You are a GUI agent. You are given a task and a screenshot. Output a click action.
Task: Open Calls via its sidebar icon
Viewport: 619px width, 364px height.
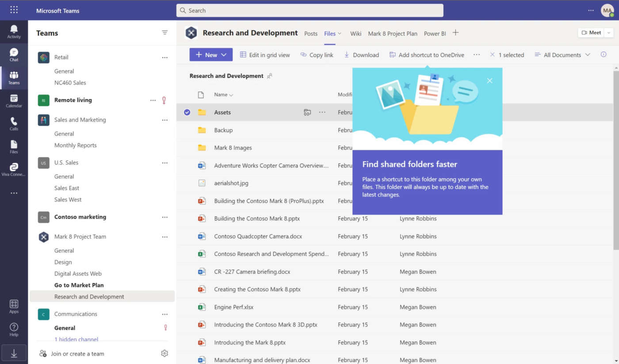[x=14, y=123]
